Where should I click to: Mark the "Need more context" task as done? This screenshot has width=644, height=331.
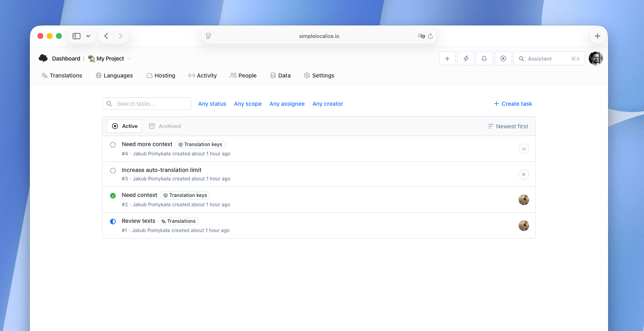113,145
